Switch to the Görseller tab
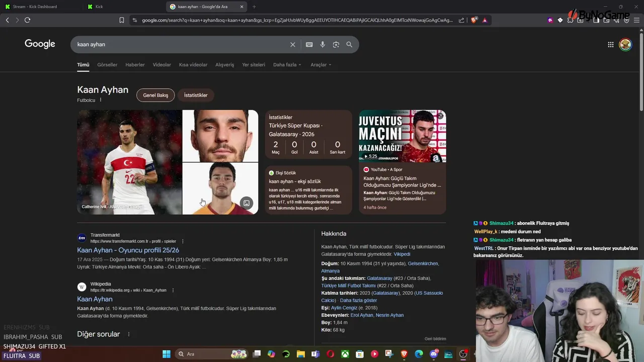The width and height of the screenshot is (644, 362). [107, 65]
